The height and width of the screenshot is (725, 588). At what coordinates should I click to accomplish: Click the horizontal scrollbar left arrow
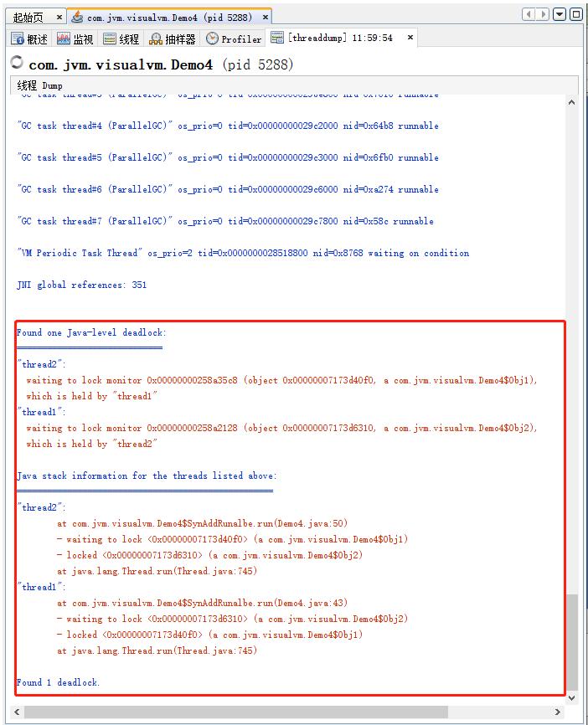[x=17, y=712]
